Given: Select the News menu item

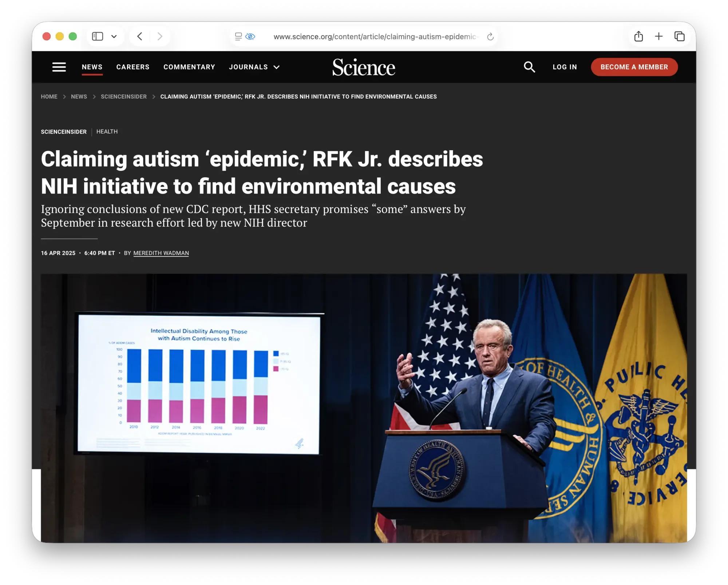Looking at the screenshot, I should [x=92, y=67].
